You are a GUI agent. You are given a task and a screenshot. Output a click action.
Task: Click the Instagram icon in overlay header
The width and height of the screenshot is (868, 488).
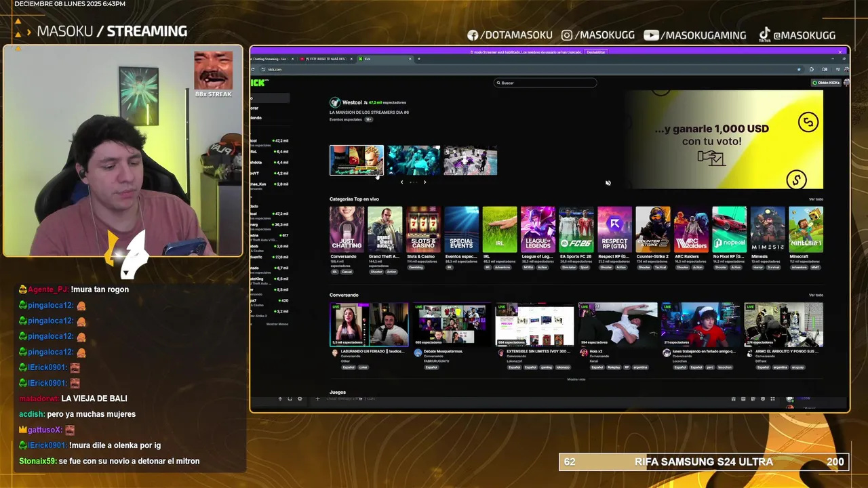567,35
